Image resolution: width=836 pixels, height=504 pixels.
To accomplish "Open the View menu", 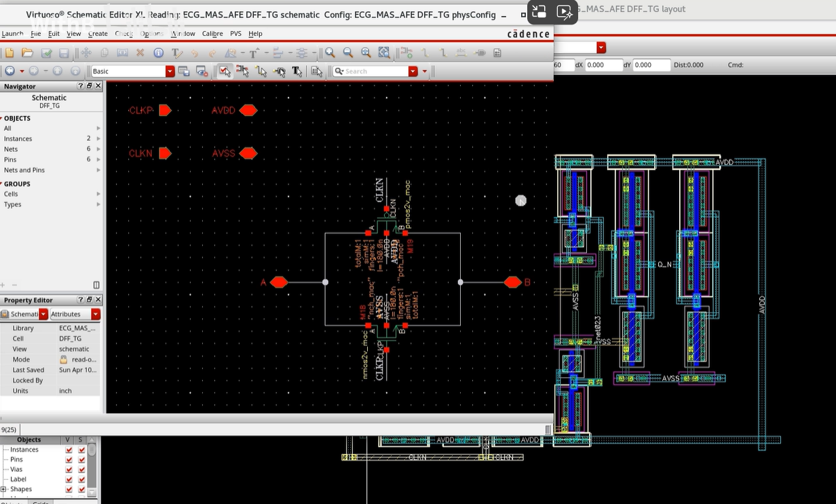I will point(74,33).
